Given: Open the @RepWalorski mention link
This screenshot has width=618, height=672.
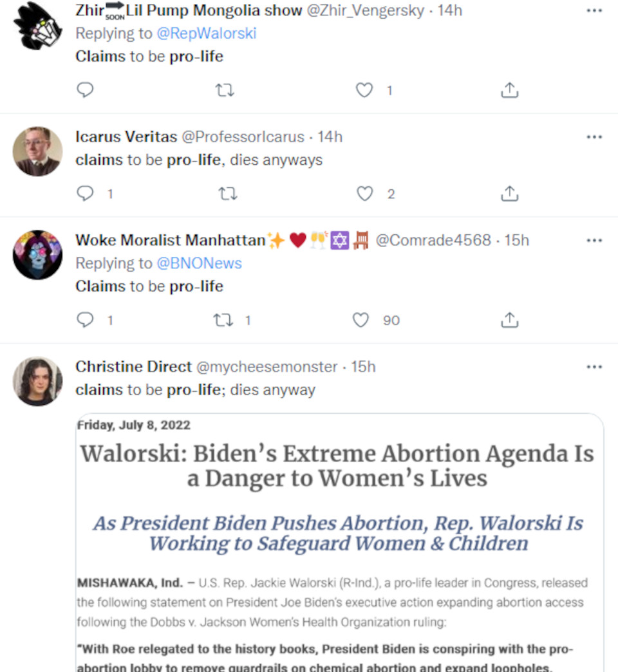Looking at the screenshot, I should click(207, 33).
